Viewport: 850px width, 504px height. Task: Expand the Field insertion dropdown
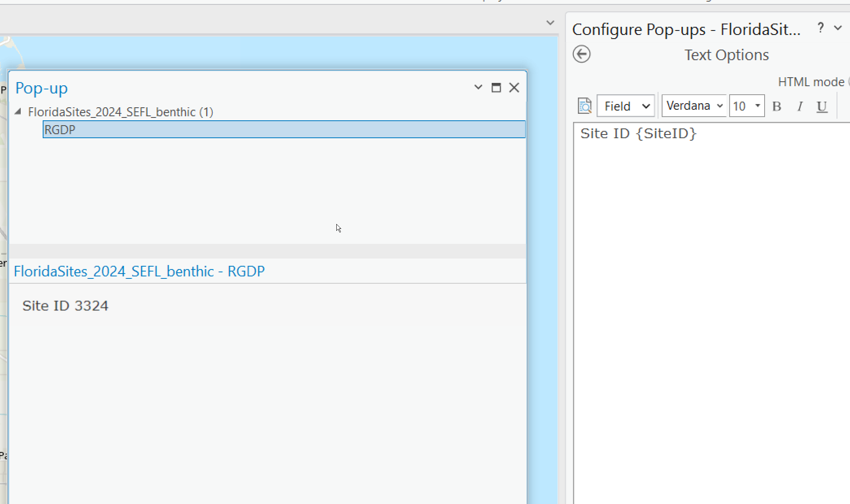625,106
